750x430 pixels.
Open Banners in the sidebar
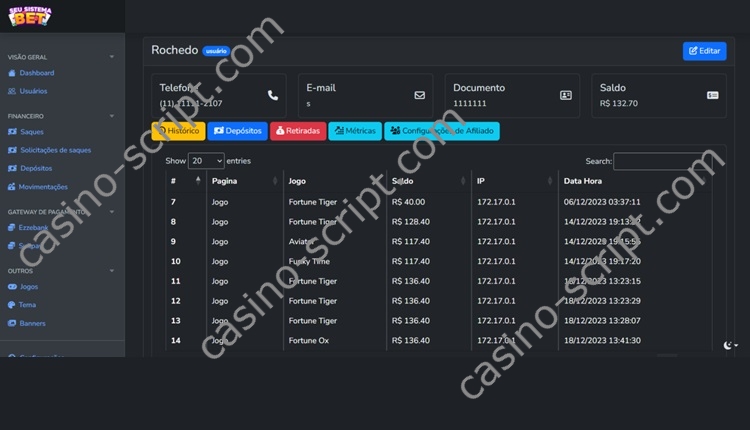tap(32, 323)
